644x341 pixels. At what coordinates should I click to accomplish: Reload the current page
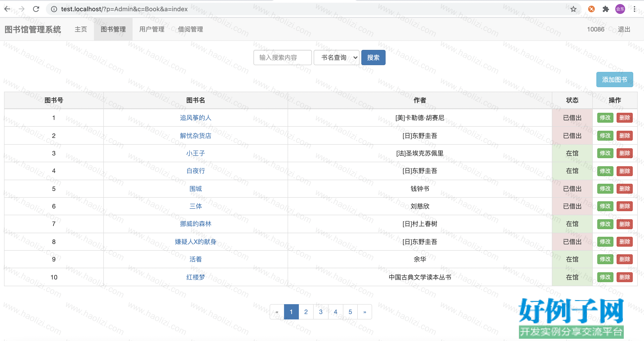tap(36, 9)
